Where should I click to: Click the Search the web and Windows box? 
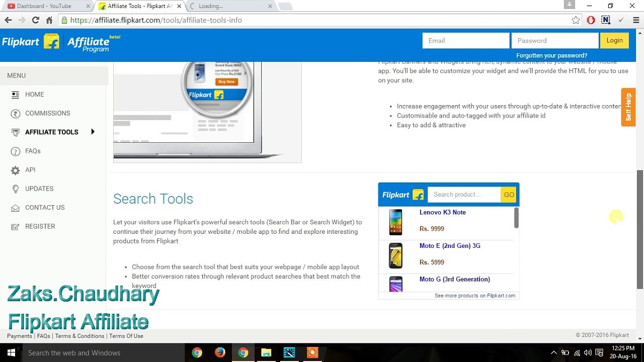click(103, 353)
